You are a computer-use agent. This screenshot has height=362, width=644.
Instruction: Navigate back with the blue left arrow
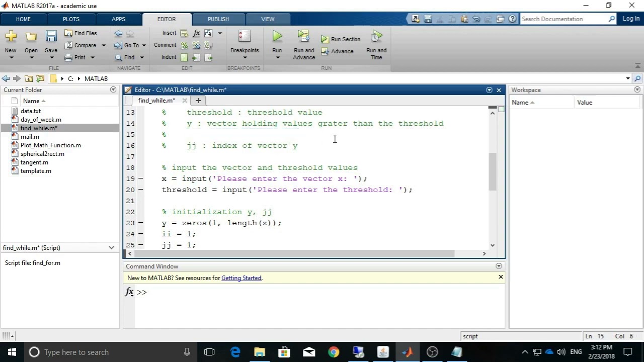(118, 33)
